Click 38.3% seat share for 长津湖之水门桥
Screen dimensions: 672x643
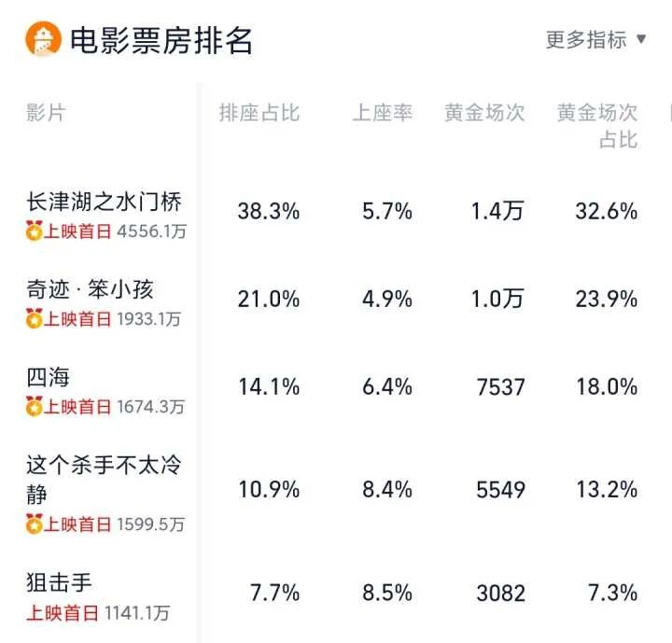(x=269, y=211)
